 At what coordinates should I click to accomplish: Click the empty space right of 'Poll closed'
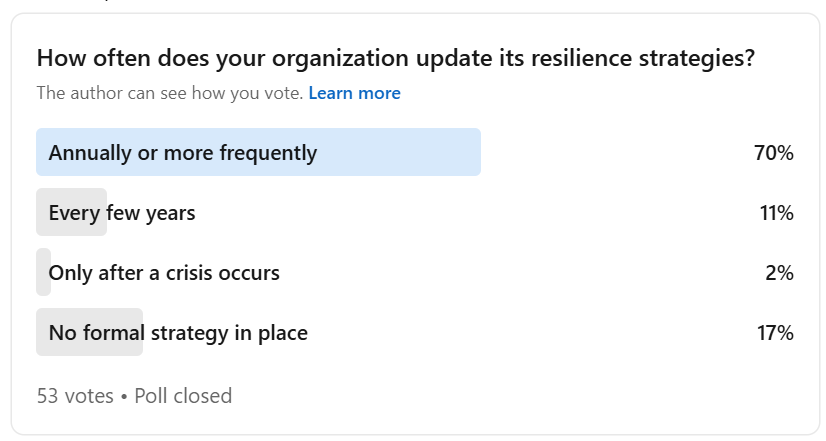pos(500,395)
